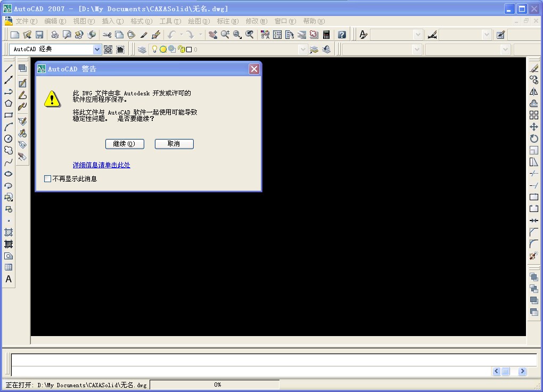Select the Ellipse draw tool
Viewport: 543px width, 392px height.
click(9, 174)
